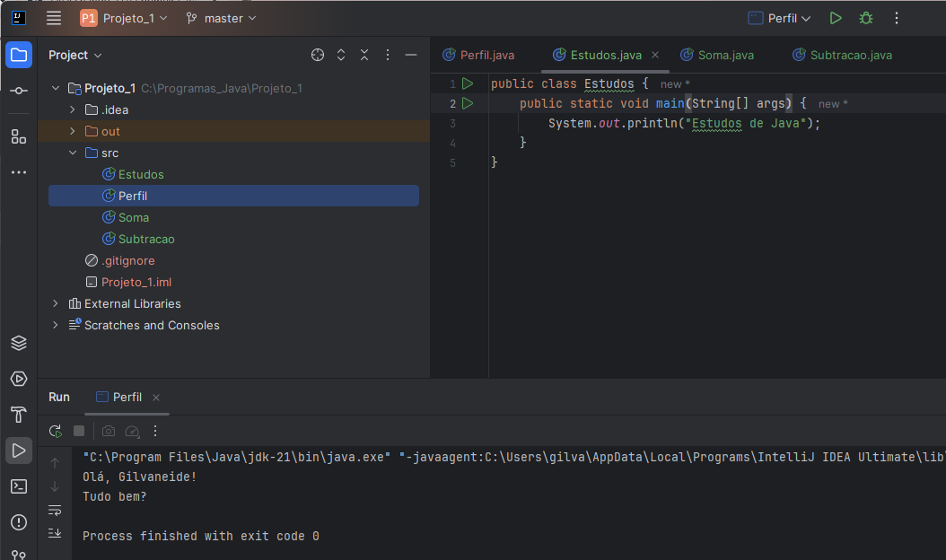946x560 pixels.
Task: Collapse the src folder
Action: [x=73, y=153]
